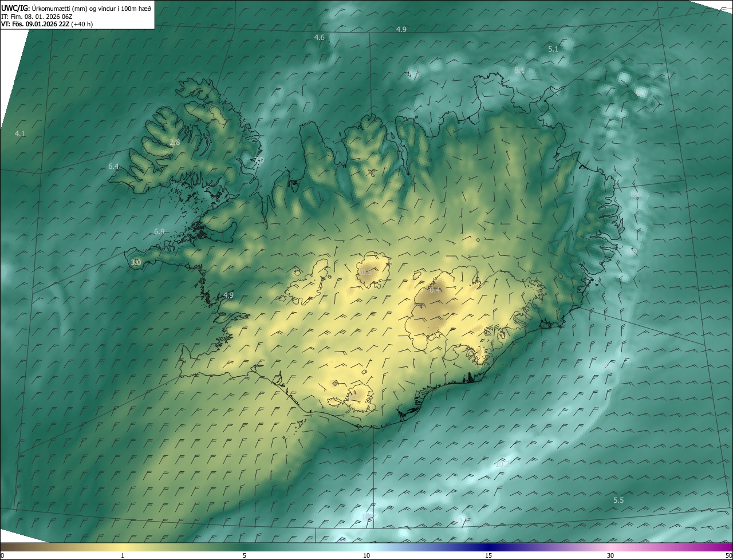Click the 0.4 value on Vatnajökull glacier
733x560 pixels.
coord(435,290)
